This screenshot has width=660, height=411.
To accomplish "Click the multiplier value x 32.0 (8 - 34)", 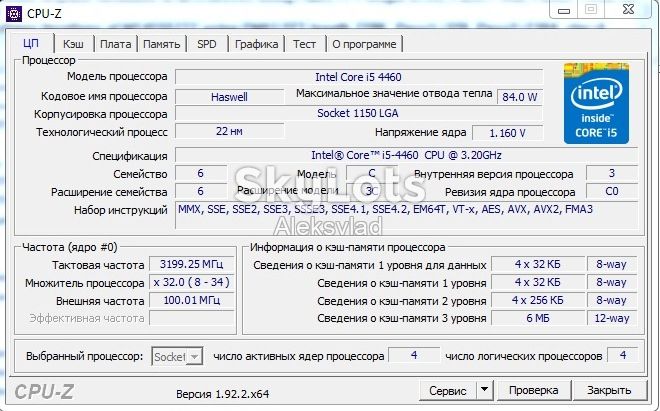I will (x=192, y=282).
